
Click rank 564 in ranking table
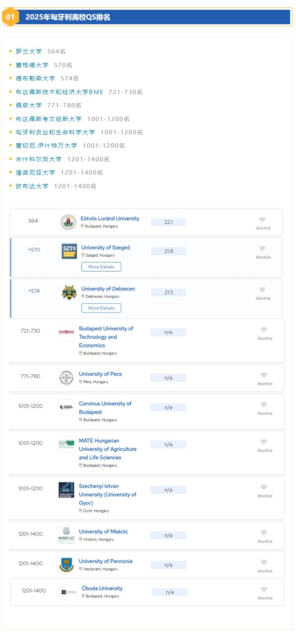coord(33,221)
